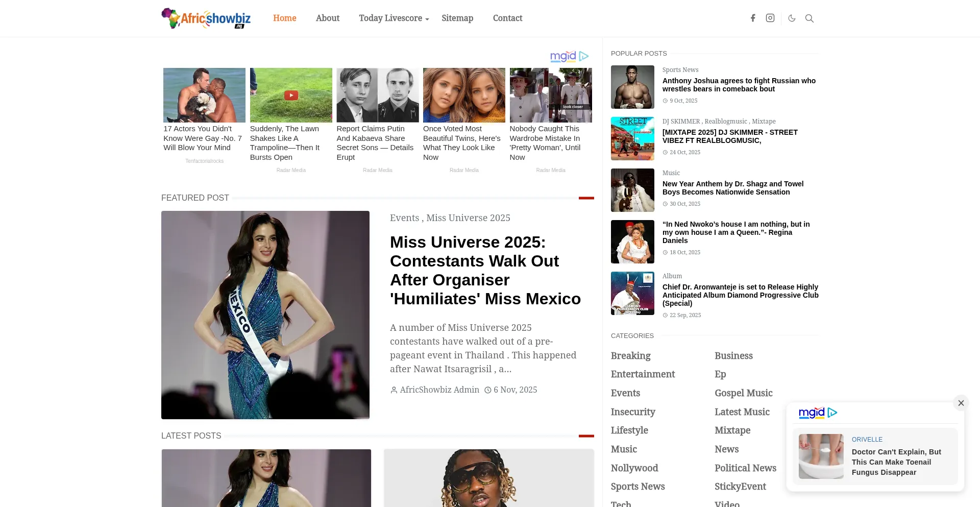Open the Sitemap menu item

(457, 18)
